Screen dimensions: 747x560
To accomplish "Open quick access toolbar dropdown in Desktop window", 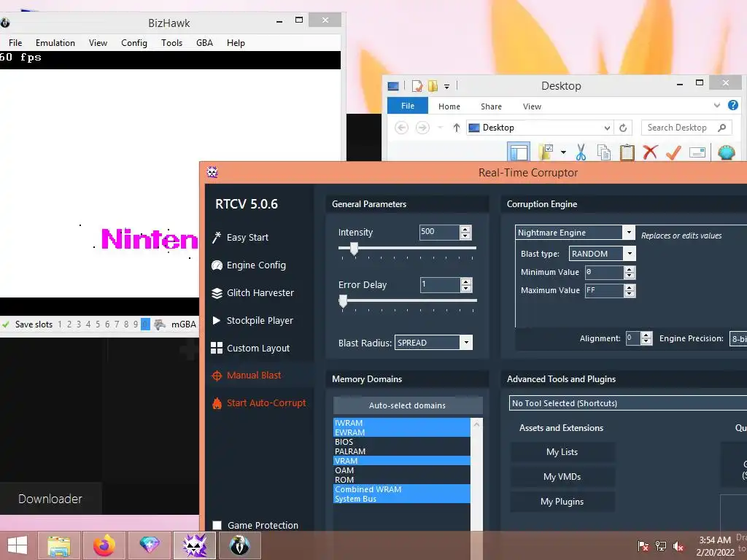I will (x=447, y=86).
